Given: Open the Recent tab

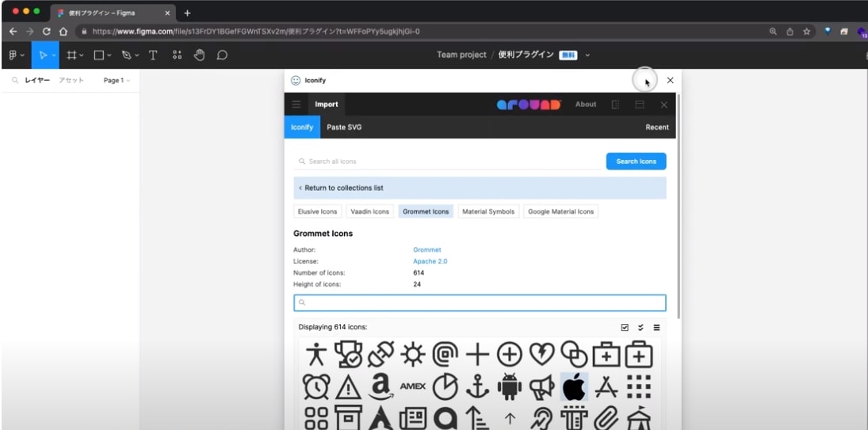Looking at the screenshot, I should tap(657, 127).
